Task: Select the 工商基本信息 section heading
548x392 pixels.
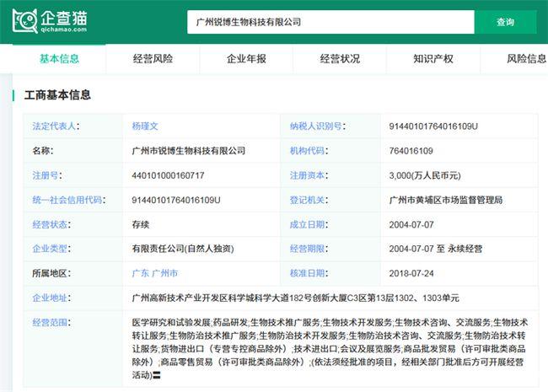Action: (x=57, y=94)
